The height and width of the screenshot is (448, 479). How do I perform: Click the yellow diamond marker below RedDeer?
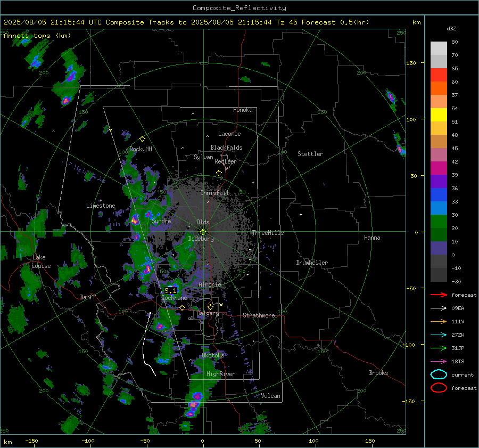click(219, 173)
